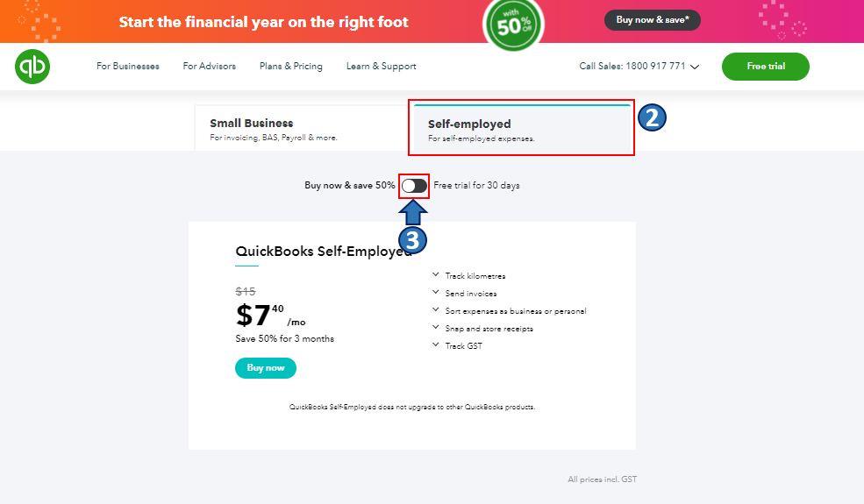Open the Plans & Pricing menu
Viewport: 864px width, 504px height.
tap(291, 67)
